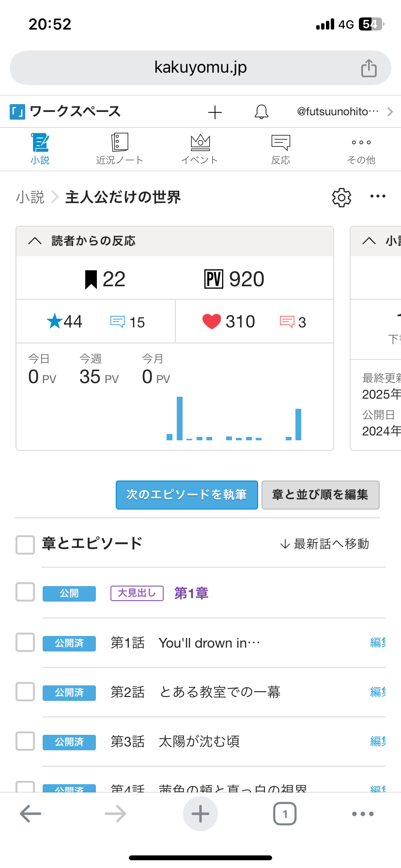Collapse the 読者からの反応 panel

(x=35, y=241)
